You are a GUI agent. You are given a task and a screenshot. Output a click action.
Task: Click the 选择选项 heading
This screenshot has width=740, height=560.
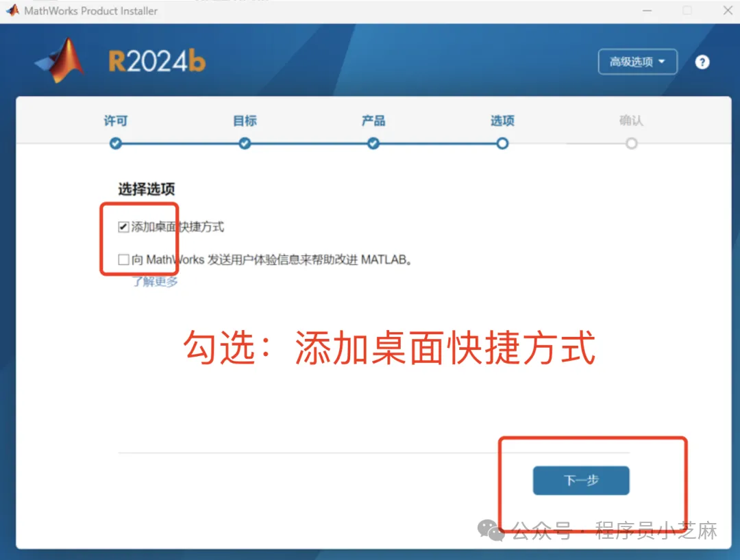coord(147,189)
